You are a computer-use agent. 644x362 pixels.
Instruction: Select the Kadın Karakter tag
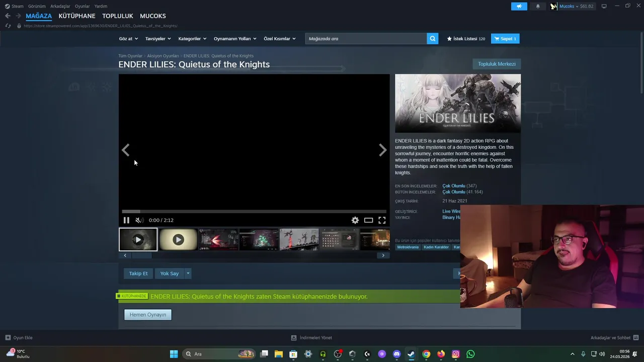point(436,247)
